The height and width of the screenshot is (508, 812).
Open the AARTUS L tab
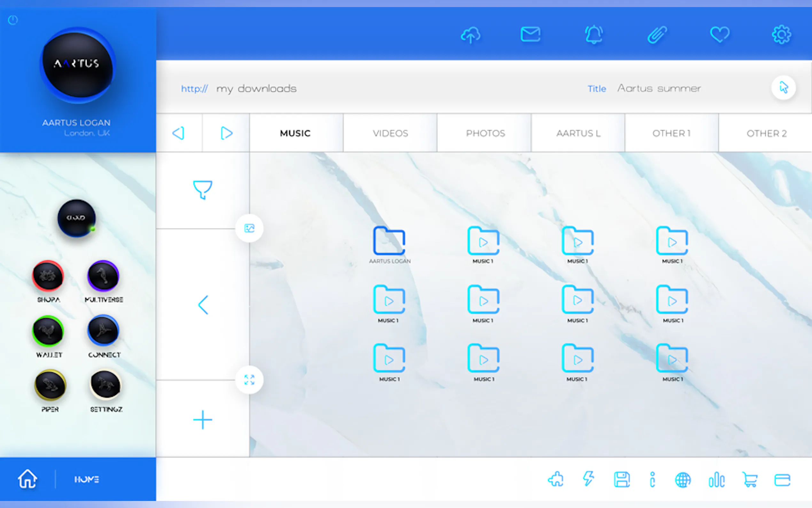click(x=578, y=133)
